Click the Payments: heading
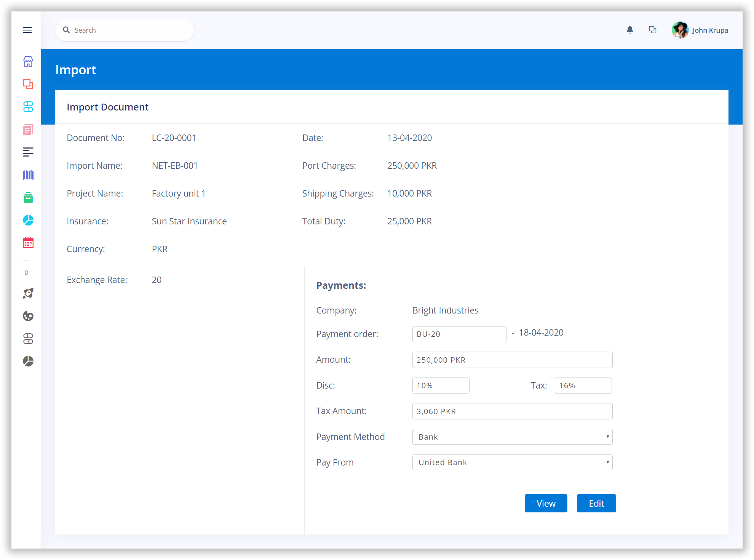 tap(341, 285)
